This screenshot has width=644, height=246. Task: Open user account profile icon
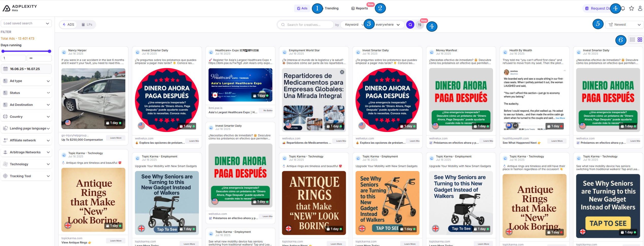coord(640,8)
